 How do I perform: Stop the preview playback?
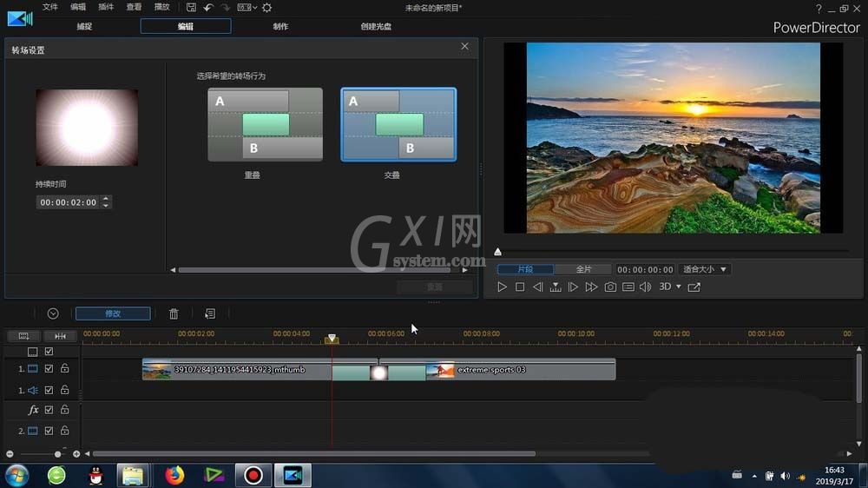520,287
